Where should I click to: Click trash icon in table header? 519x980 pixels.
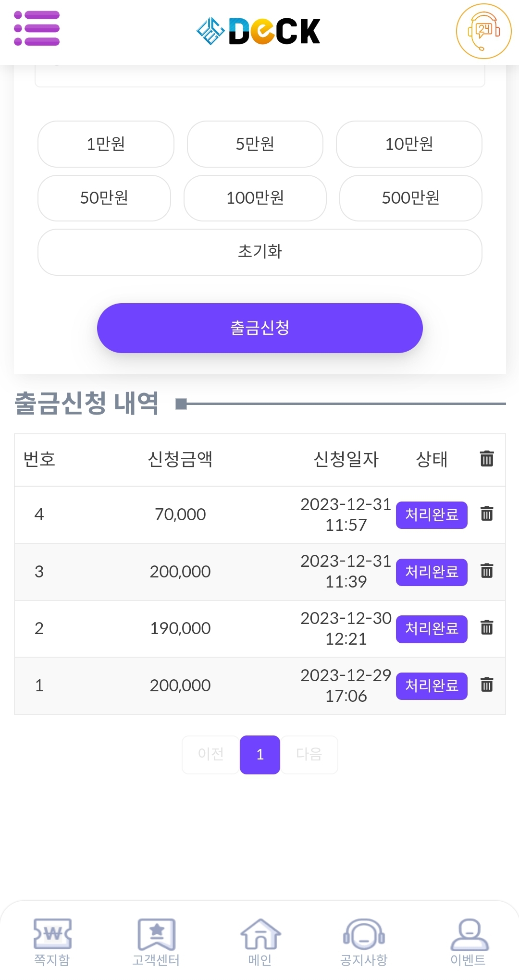click(x=487, y=459)
